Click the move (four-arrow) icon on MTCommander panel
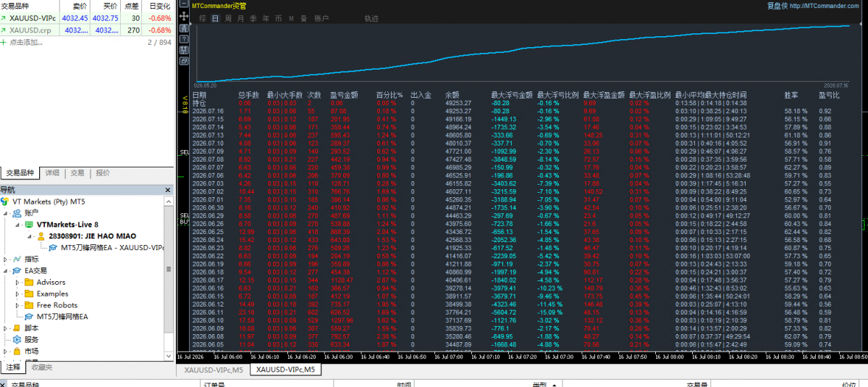The width and height of the screenshot is (868, 387). coord(184,16)
